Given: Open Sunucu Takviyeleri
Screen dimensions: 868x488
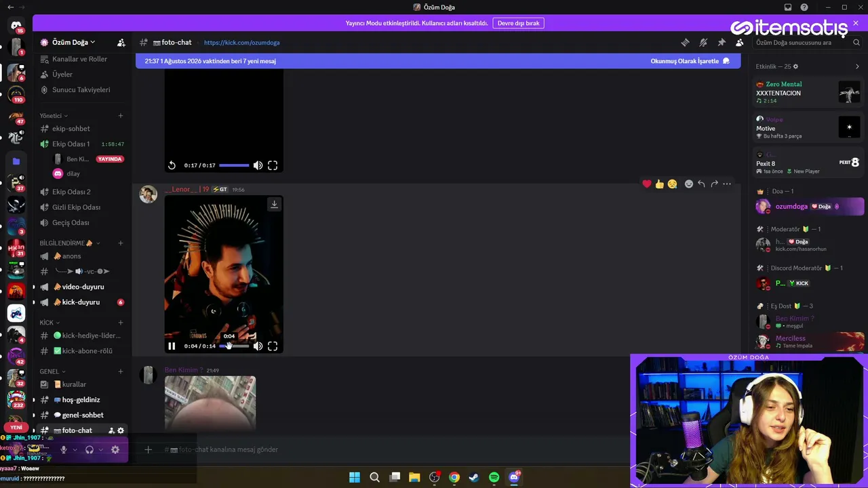Looking at the screenshot, I should pos(82,89).
